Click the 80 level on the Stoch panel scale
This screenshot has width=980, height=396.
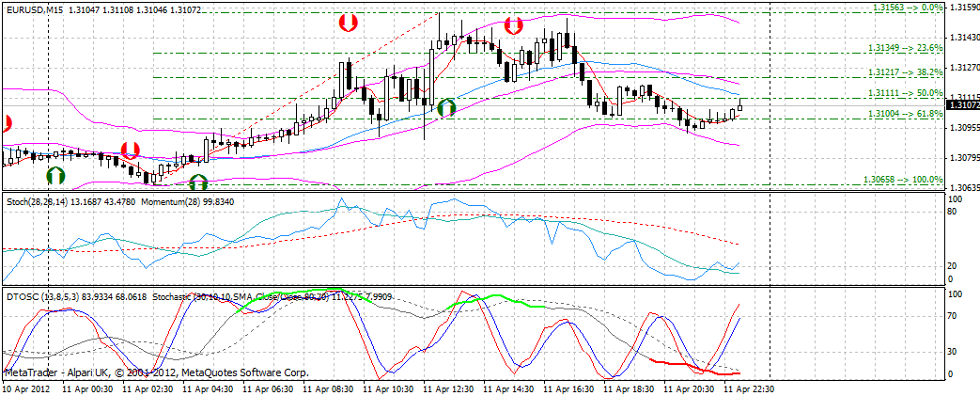(954, 212)
